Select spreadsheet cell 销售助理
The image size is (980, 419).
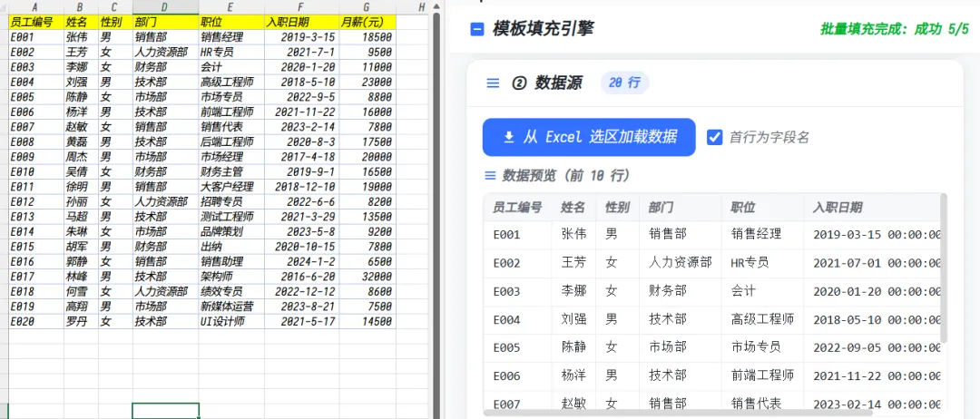pos(231,261)
